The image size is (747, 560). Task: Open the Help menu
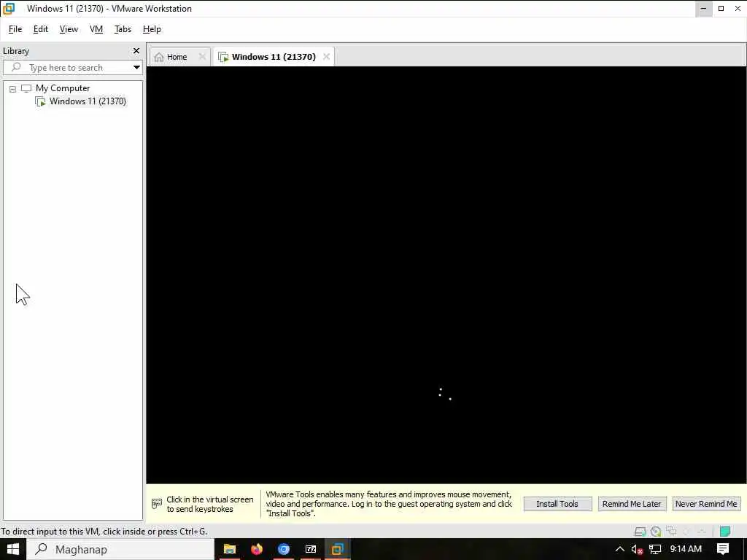pyautogui.click(x=152, y=29)
